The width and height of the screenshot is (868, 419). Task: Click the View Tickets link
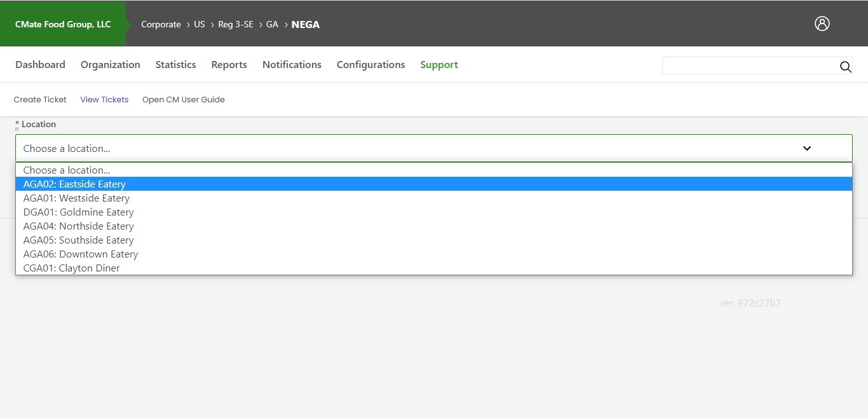(x=104, y=99)
